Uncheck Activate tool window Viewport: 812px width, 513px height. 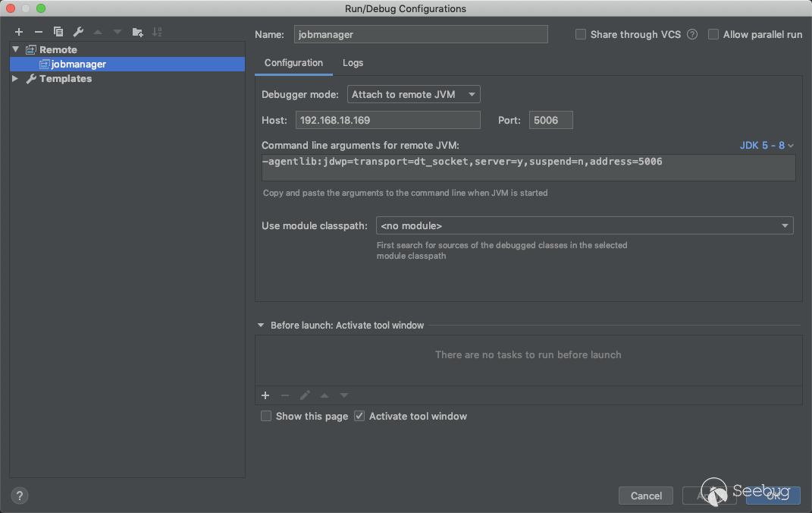tap(359, 416)
